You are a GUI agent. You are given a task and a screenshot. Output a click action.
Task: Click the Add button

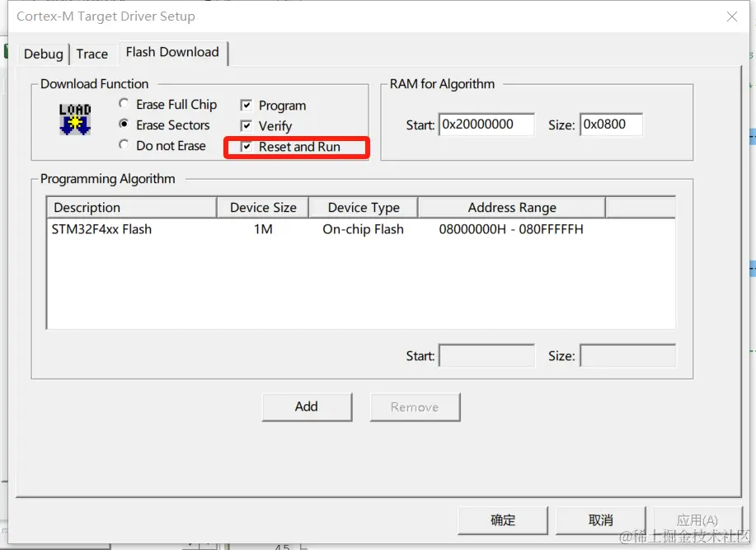308,407
